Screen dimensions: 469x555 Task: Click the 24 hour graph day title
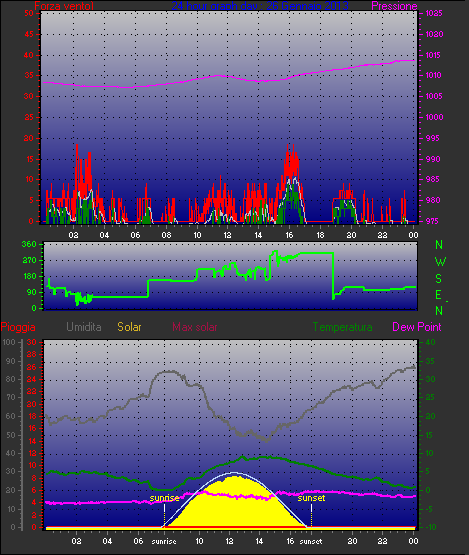260,6
